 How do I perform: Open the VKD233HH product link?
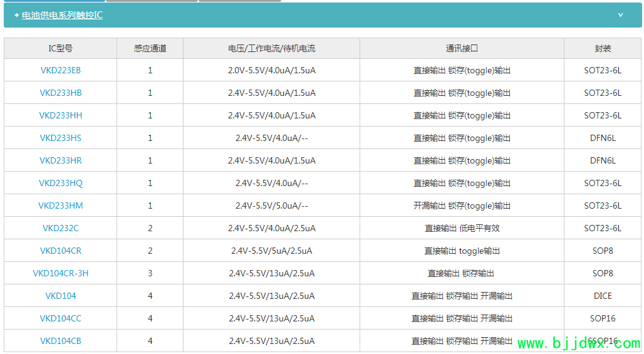pos(61,115)
